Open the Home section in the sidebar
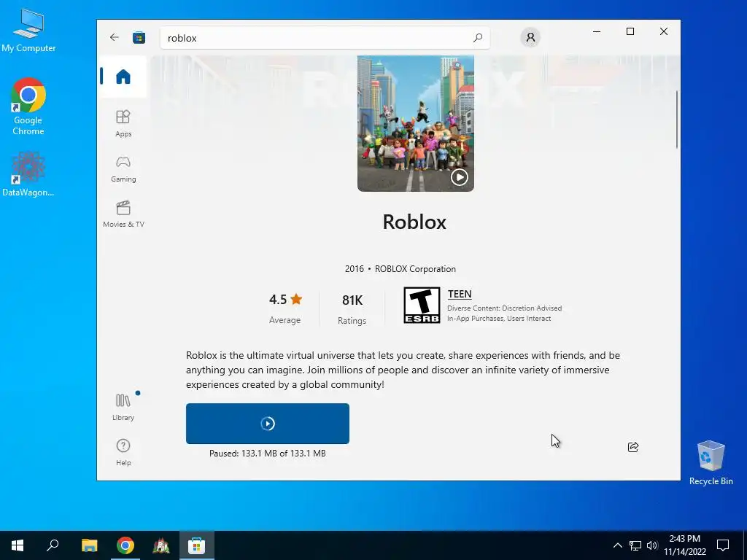The height and width of the screenshot is (560, 747). click(123, 77)
